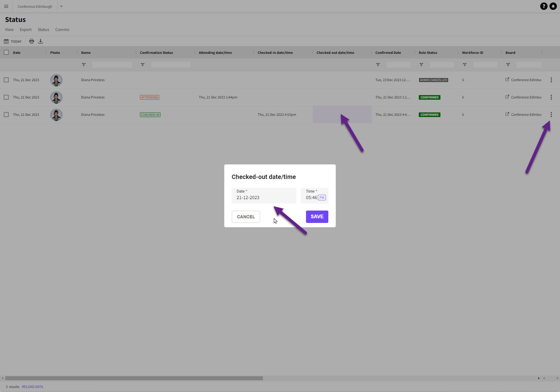This screenshot has width=560, height=392.
Task: Add a new tab with plus icon
Action: pyautogui.click(x=61, y=6)
